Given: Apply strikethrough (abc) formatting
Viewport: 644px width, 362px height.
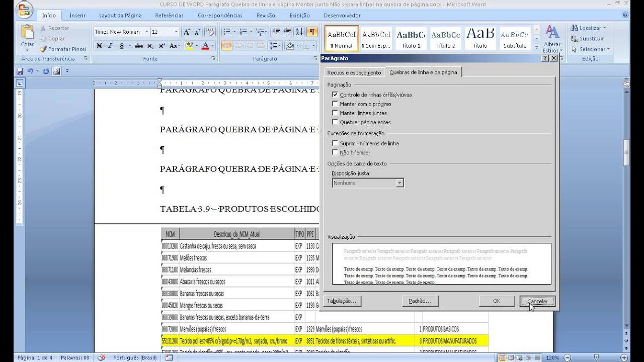Looking at the screenshot, I should click(x=138, y=46).
